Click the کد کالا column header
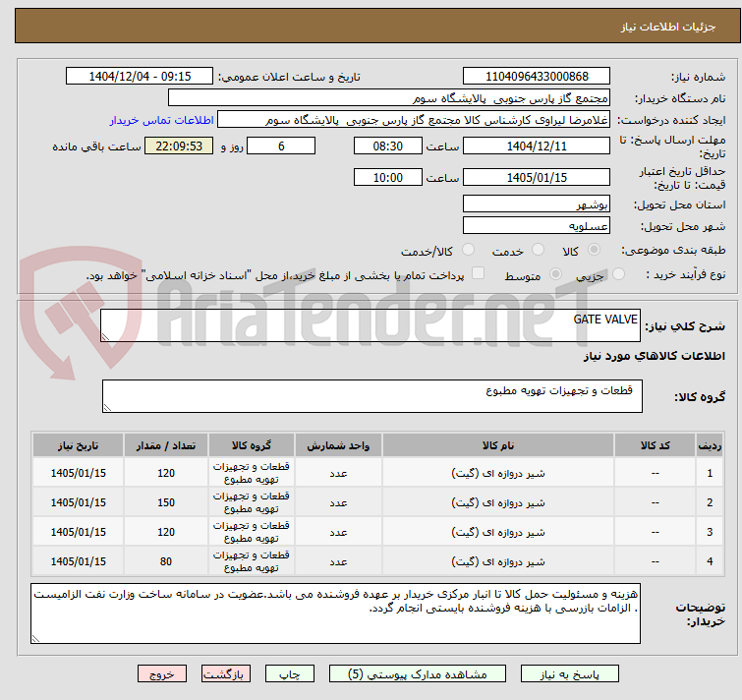This screenshot has width=742, height=700. click(x=655, y=445)
